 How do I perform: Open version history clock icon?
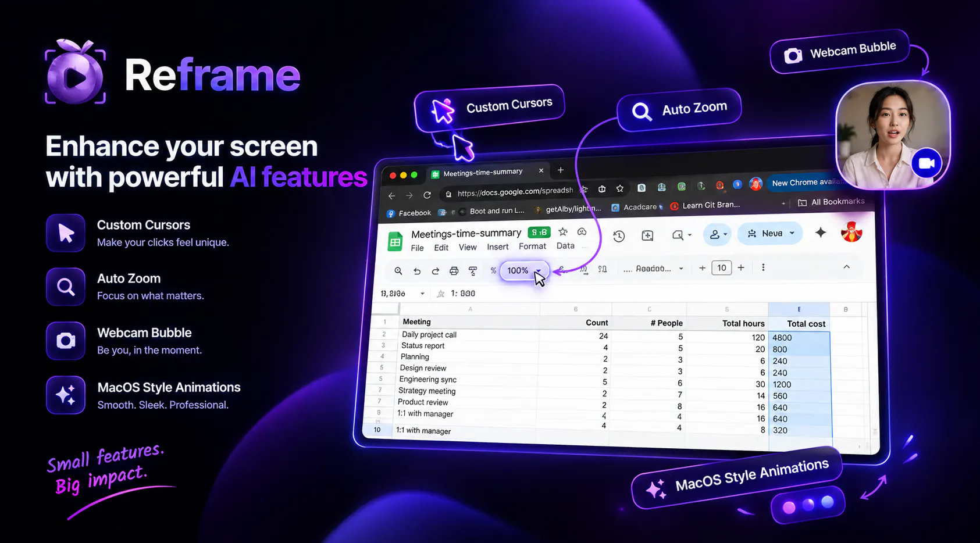619,236
